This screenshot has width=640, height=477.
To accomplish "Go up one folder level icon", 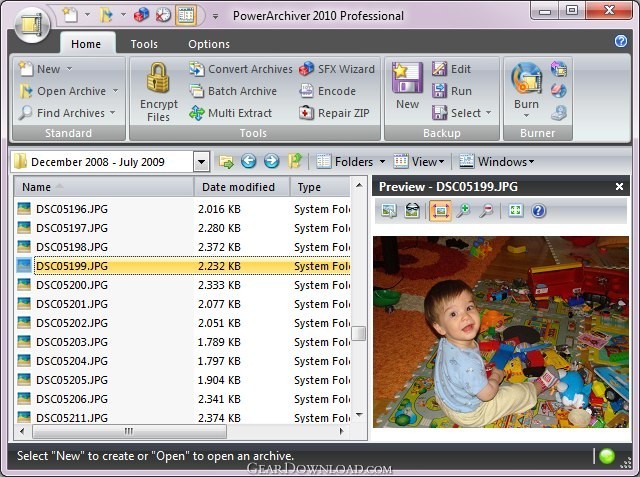I will click(x=295, y=161).
